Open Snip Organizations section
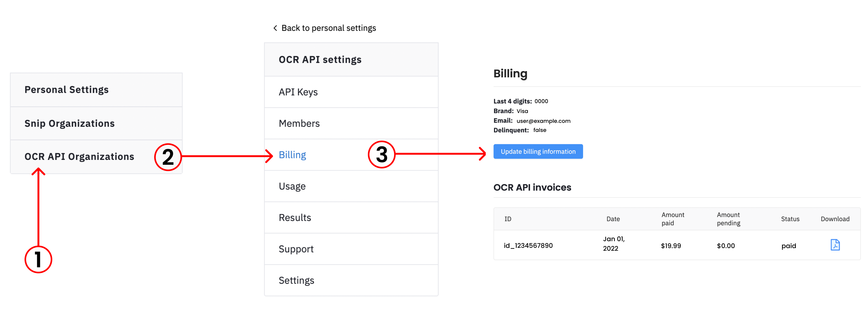 [x=96, y=123]
